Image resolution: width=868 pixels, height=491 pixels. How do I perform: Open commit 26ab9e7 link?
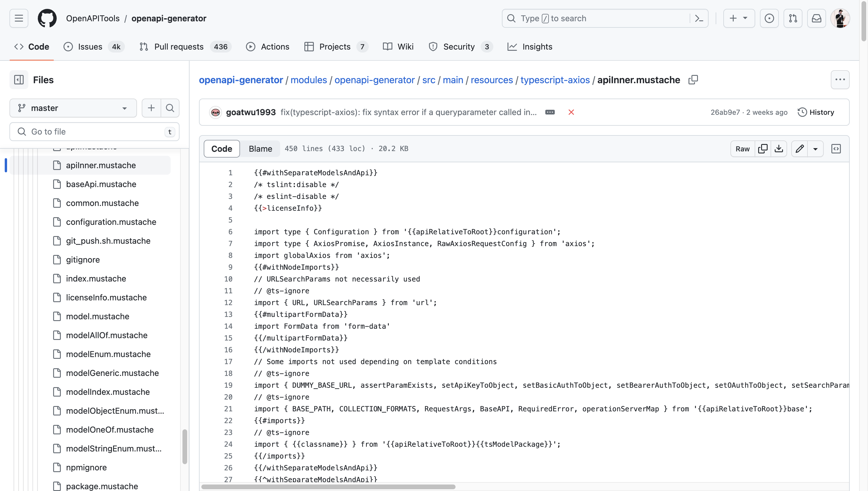pyautogui.click(x=725, y=112)
